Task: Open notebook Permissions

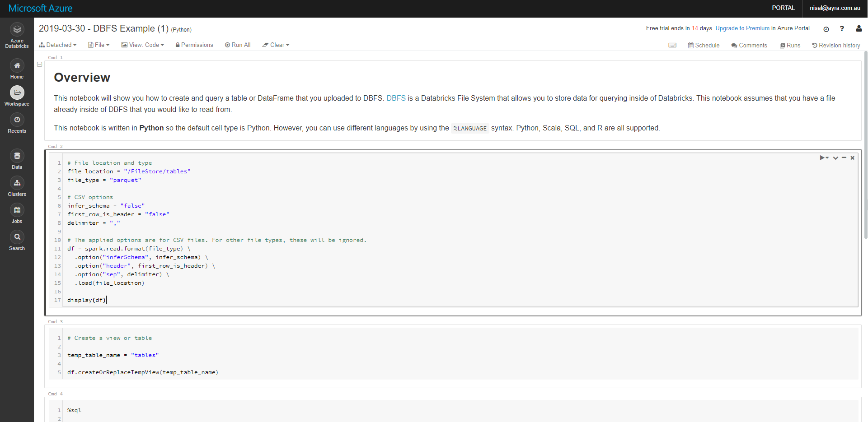Action: coord(194,45)
